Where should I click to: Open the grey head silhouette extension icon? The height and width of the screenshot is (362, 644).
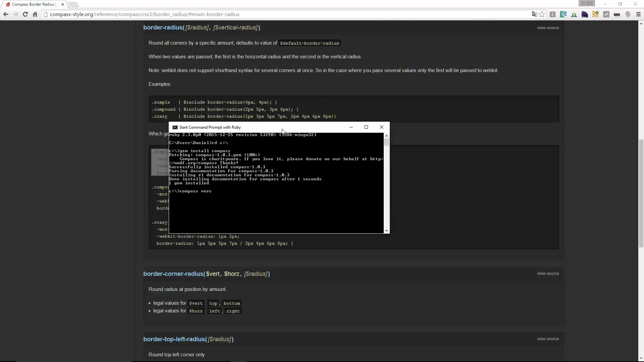[628, 14]
